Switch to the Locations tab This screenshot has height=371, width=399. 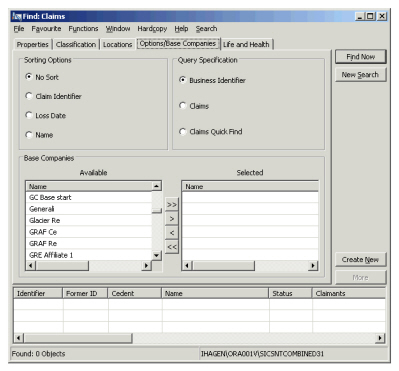click(117, 44)
